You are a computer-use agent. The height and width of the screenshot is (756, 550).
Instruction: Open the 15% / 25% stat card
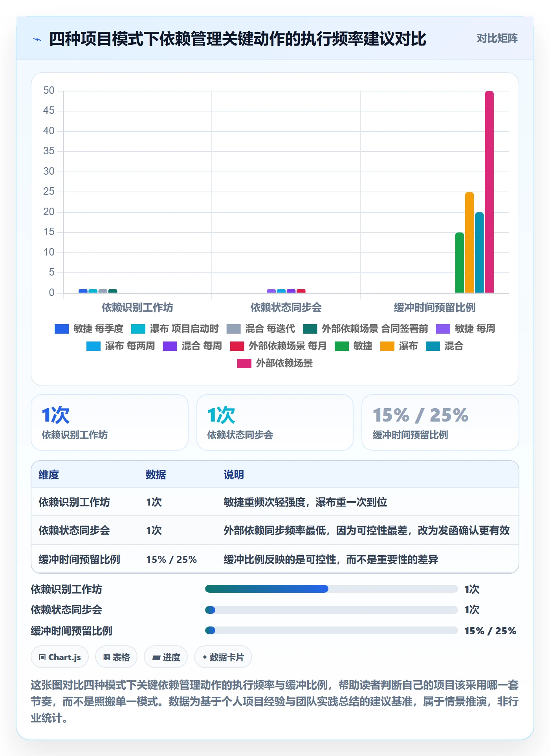coord(440,422)
